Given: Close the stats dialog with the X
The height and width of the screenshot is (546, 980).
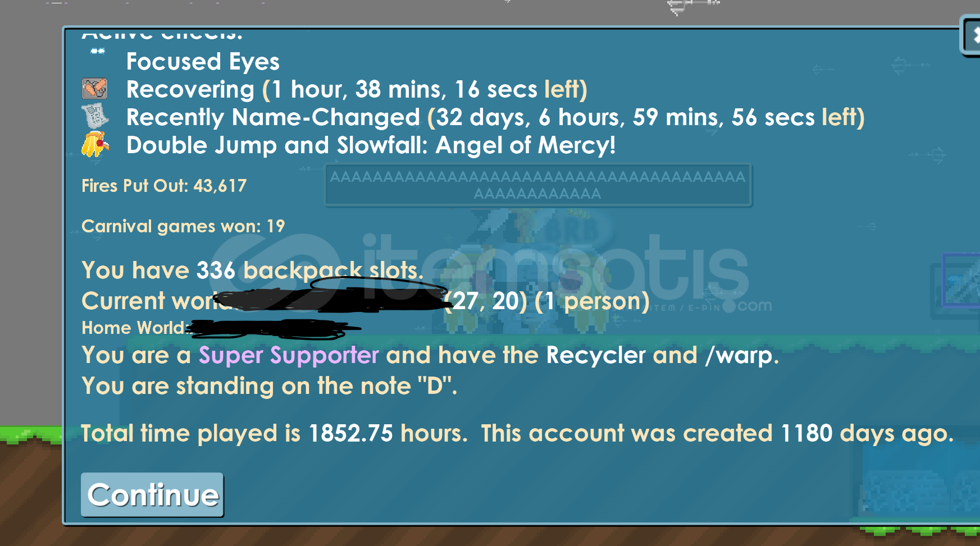Looking at the screenshot, I should 972,36.
